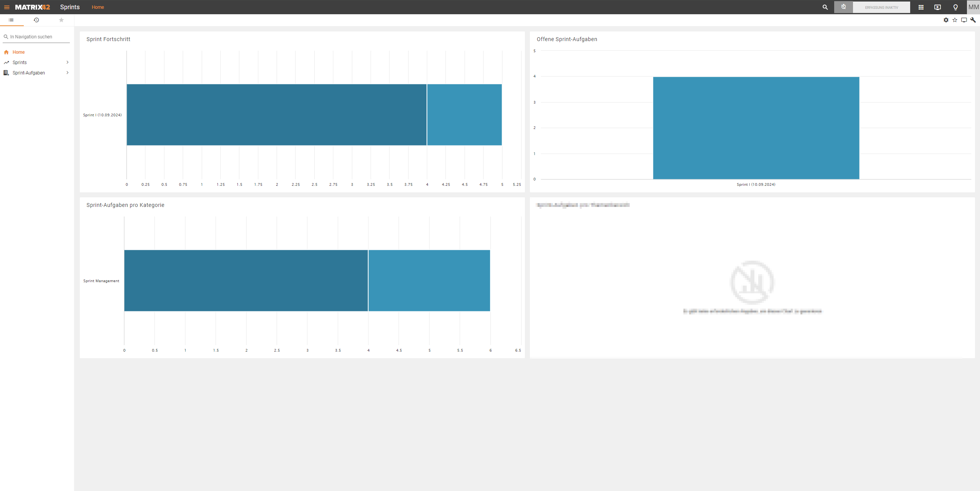Click the Sprints trend-line icon
The height and width of the screenshot is (491, 980).
coord(6,63)
